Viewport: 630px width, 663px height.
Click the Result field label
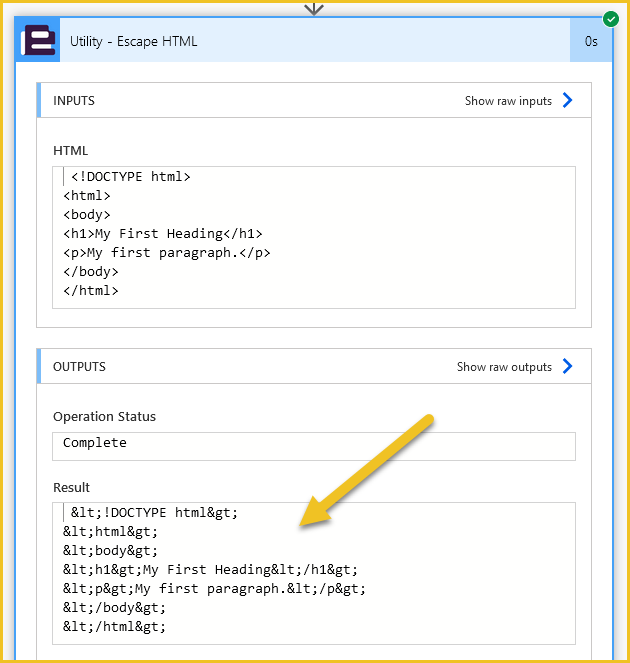click(71, 488)
